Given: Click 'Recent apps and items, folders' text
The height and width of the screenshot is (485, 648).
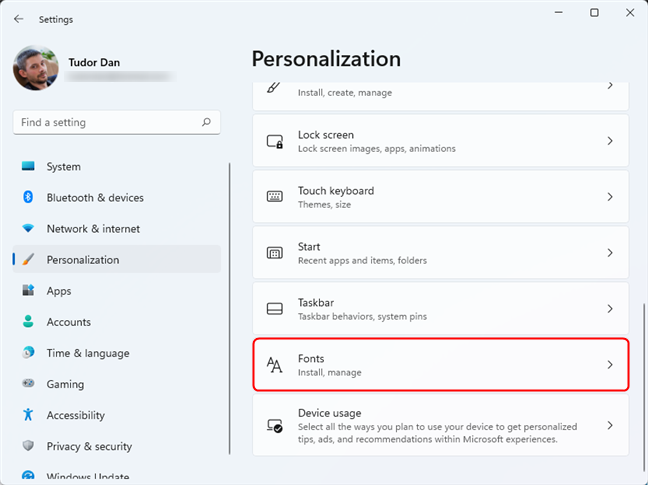Looking at the screenshot, I should point(362,261).
